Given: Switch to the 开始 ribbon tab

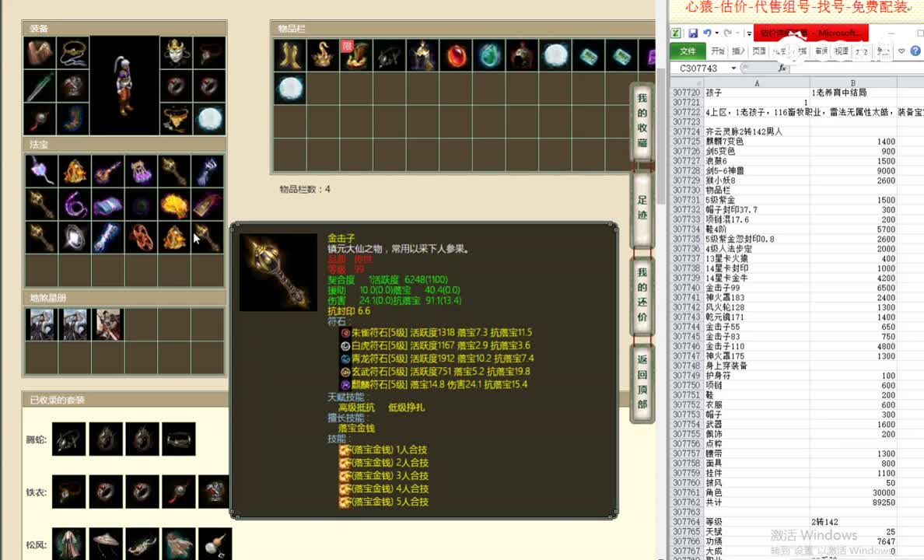Looking at the screenshot, I should (x=718, y=51).
